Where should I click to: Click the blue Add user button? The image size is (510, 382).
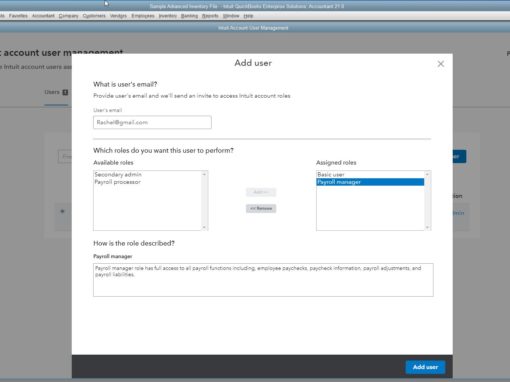[425, 367]
